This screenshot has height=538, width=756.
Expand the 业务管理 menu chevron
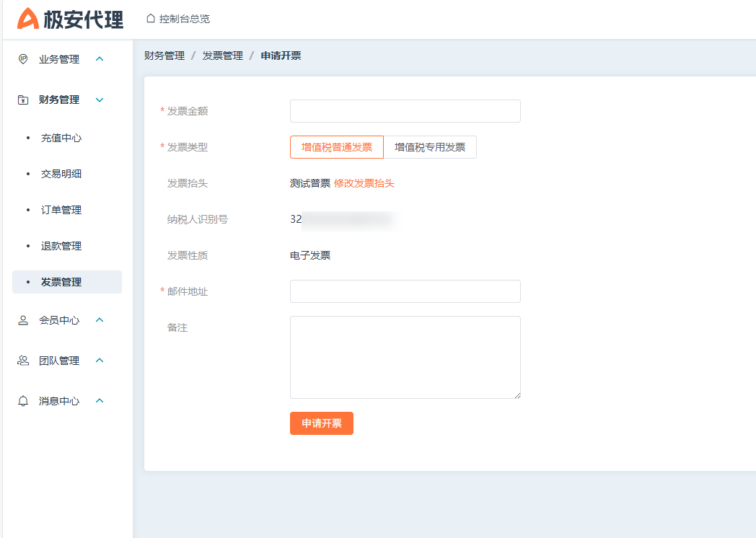click(100, 59)
